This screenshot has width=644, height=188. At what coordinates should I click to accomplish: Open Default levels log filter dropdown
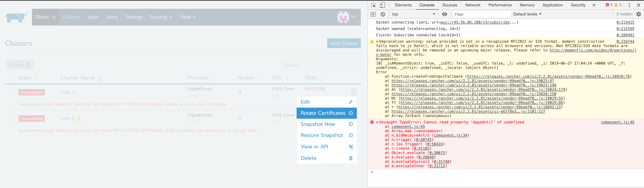pos(527,14)
